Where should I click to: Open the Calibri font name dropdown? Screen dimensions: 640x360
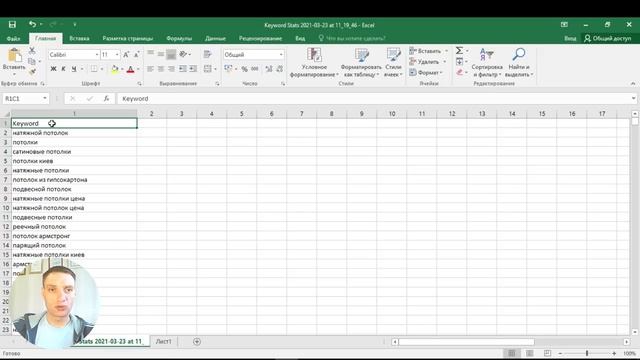(x=97, y=55)
